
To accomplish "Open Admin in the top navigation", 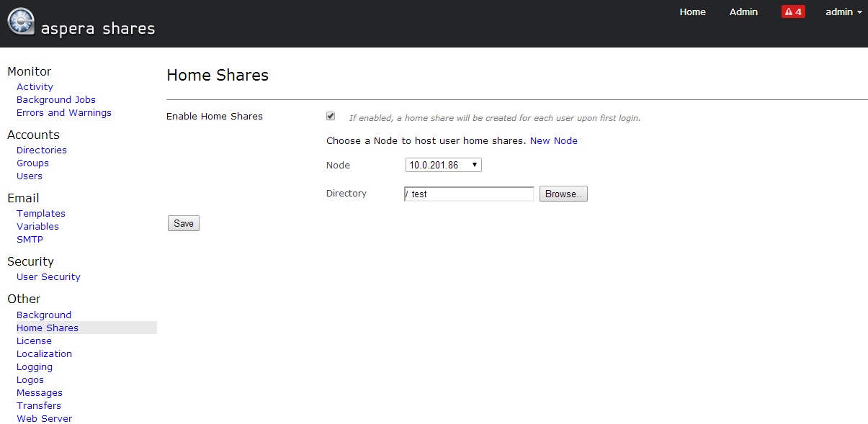I will coord(743,12).
